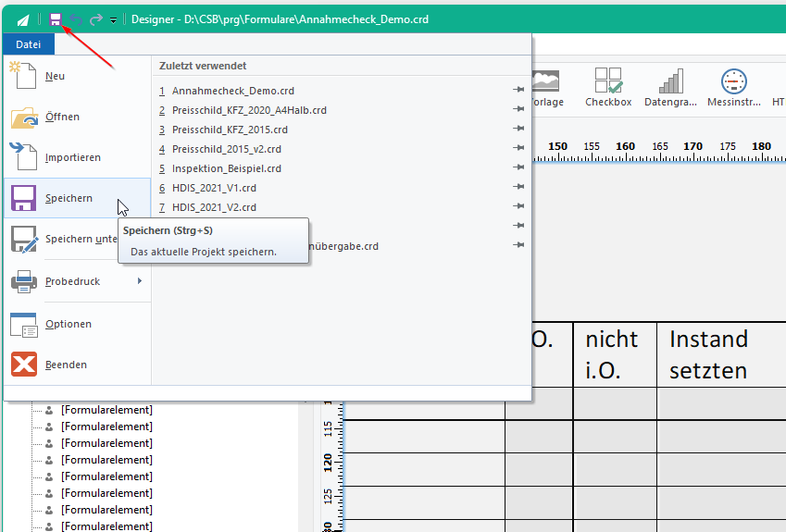Open recent file Inspektion_Beispiel.crd
Viewport: 786px width, 532px height.
point(227,168)
